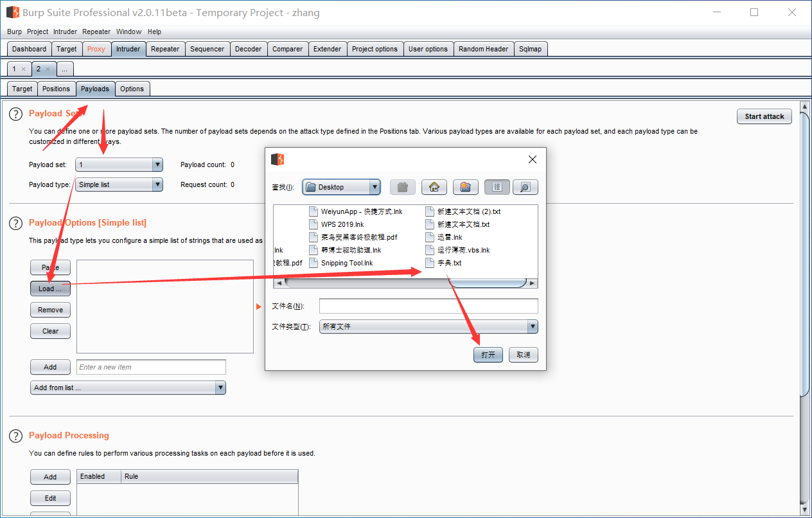Switch to the Sequencer tab

tap(207, 49)
